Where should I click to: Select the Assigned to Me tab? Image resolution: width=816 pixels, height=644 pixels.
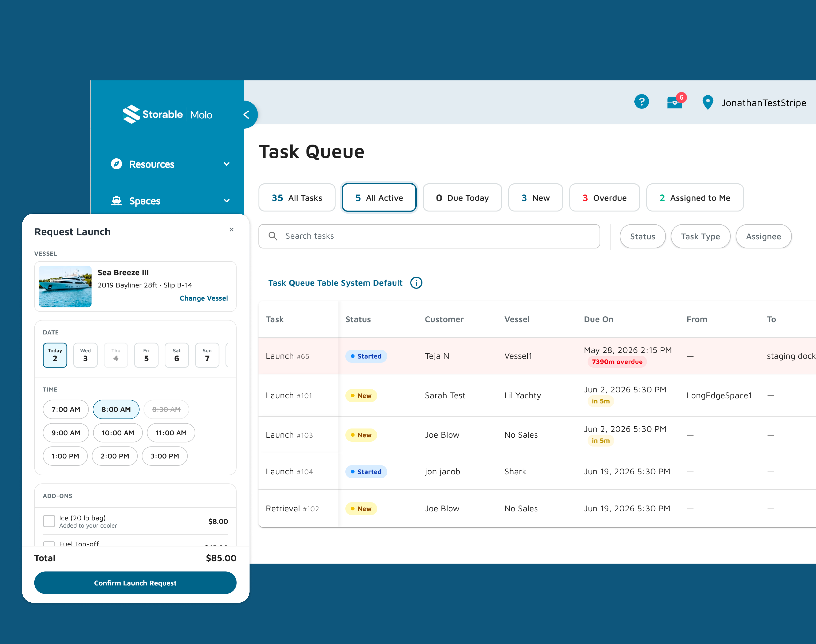695,198
